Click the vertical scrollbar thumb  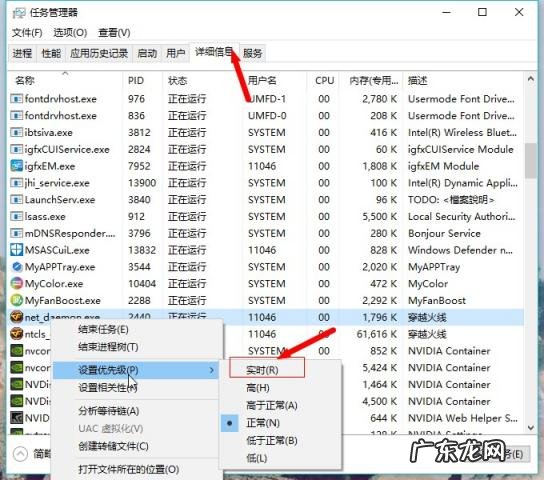click(530, 160)
